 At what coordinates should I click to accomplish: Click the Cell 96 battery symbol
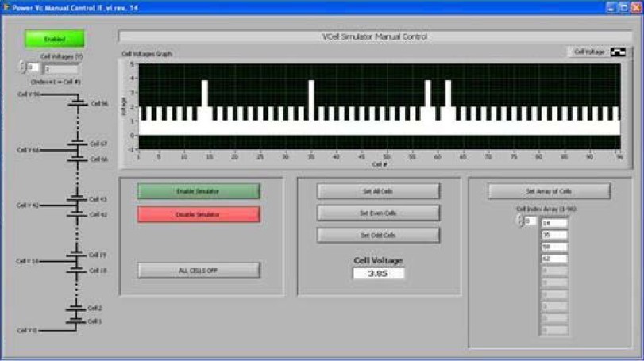point(78,102)
